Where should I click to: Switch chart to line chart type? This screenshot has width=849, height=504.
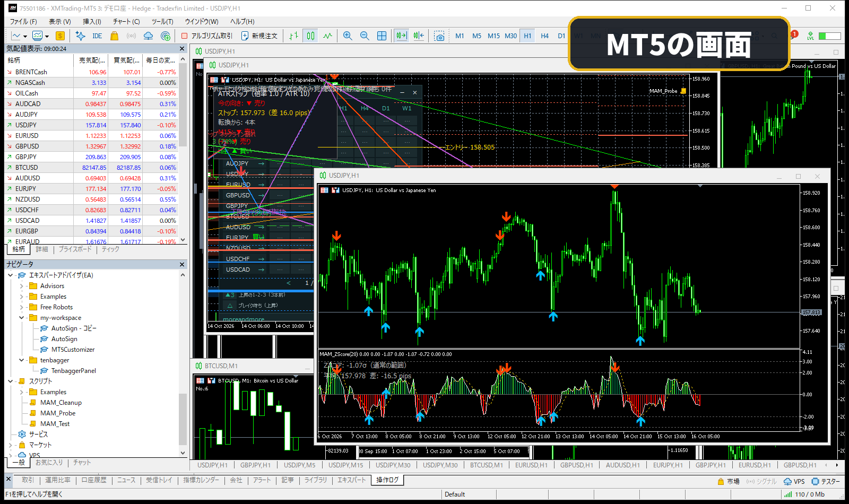327,36
